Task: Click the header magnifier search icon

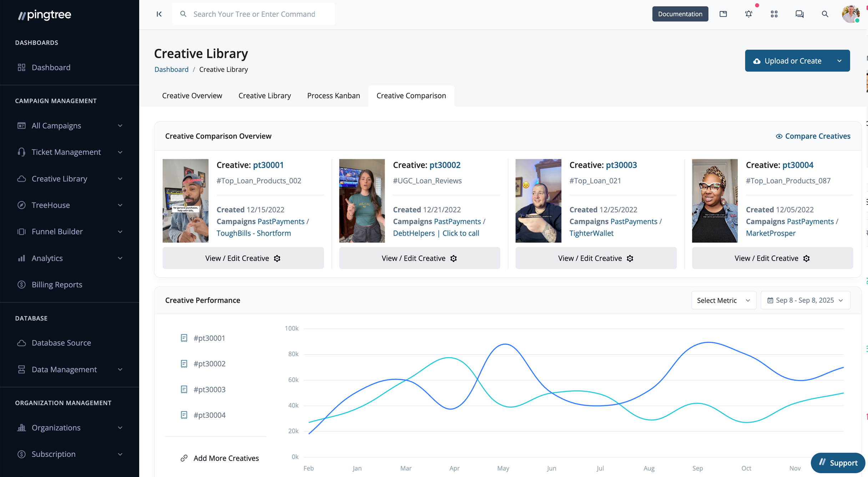Action: point(825,14)
